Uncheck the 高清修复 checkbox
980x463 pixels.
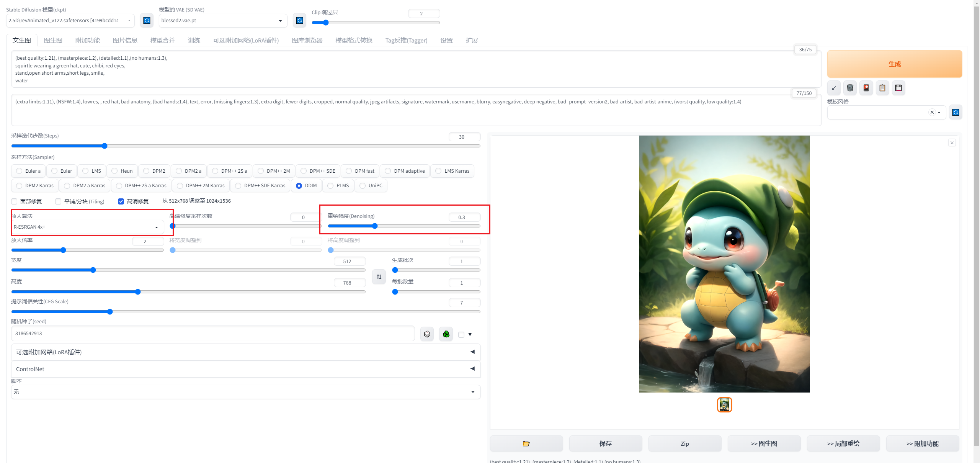[121, 201]
